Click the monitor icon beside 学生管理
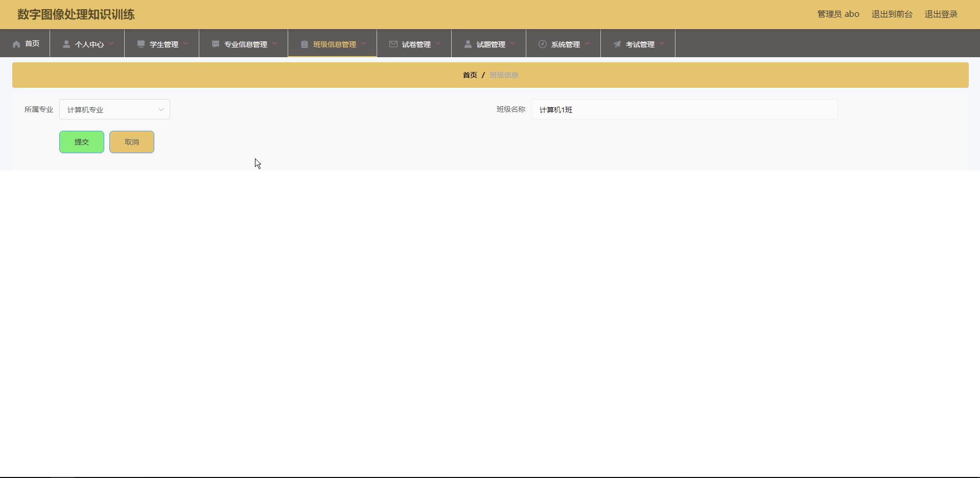The height and width of the screenshot is (478, 980). 141,44
